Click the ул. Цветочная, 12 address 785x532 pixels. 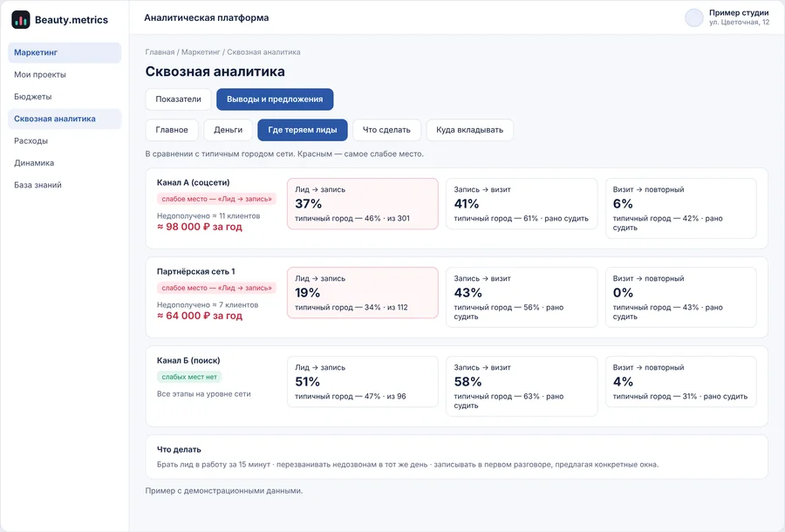739,22
